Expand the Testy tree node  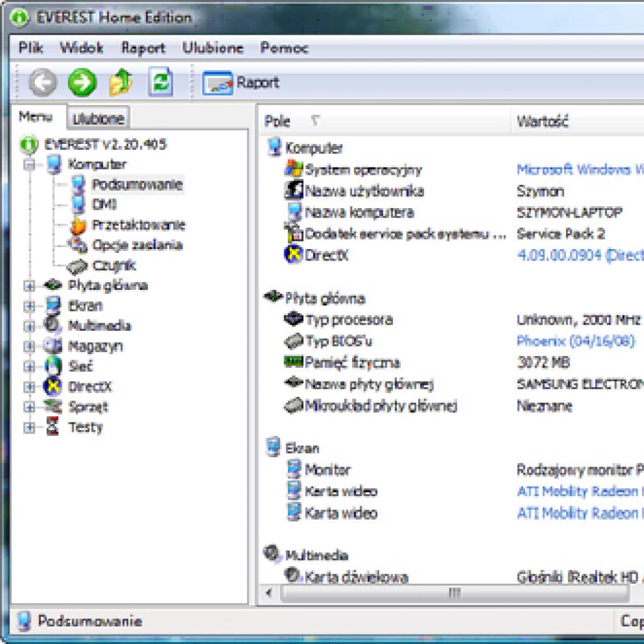click(x=29, y=428)
